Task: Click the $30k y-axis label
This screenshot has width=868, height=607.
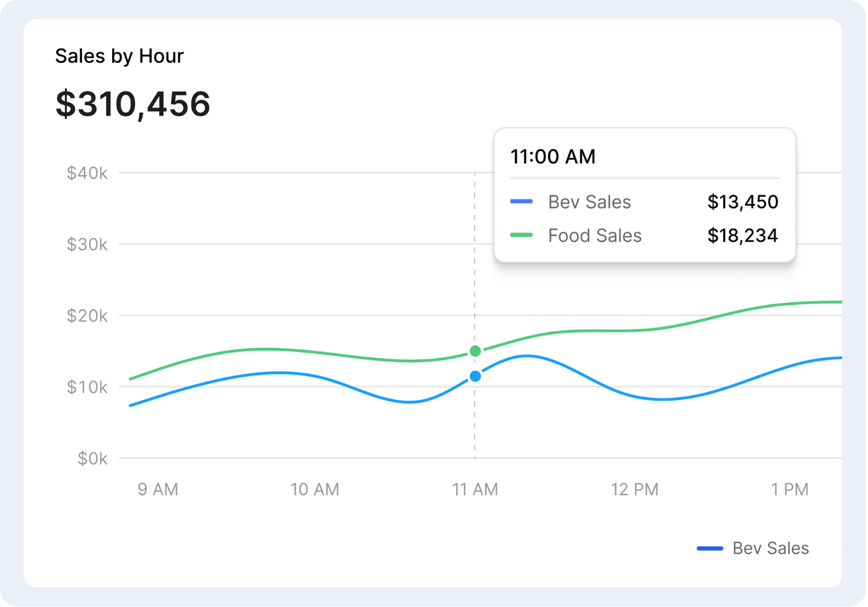Action: pyautogui.click(x=87, y=244)
